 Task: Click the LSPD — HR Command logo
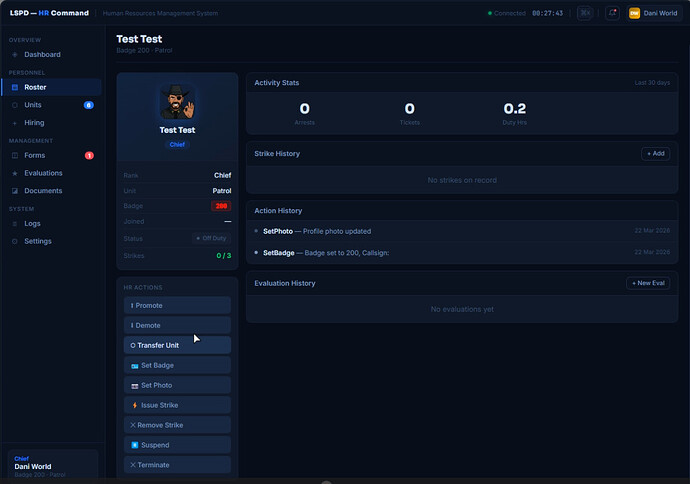49,13
